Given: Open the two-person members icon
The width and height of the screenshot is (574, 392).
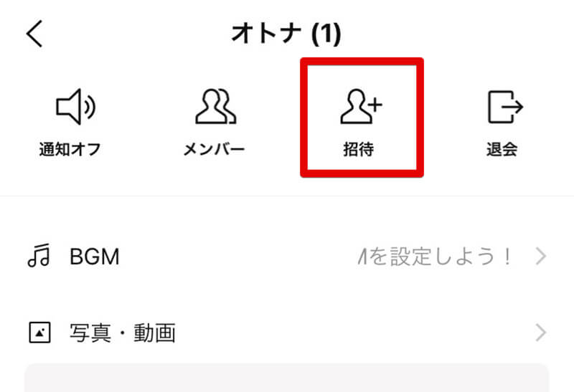Looking at the screenshot, I should click(215, 106).
